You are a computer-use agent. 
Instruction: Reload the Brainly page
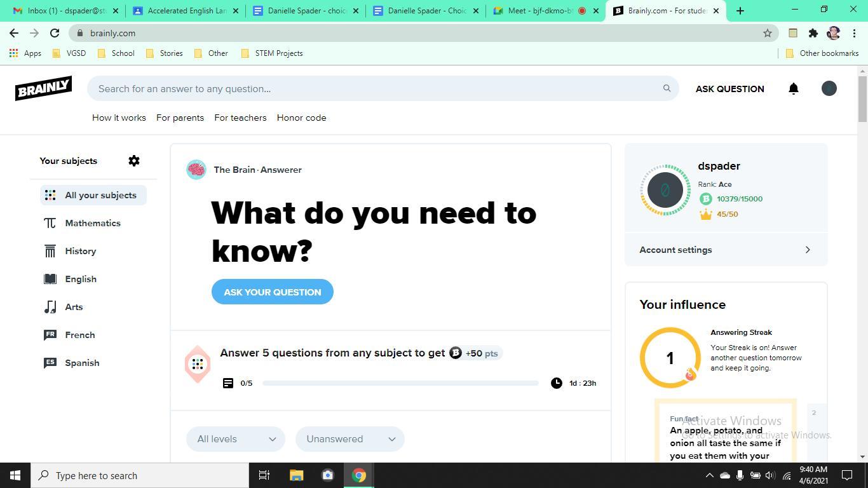pyautogui.click(x=55, y=33)
